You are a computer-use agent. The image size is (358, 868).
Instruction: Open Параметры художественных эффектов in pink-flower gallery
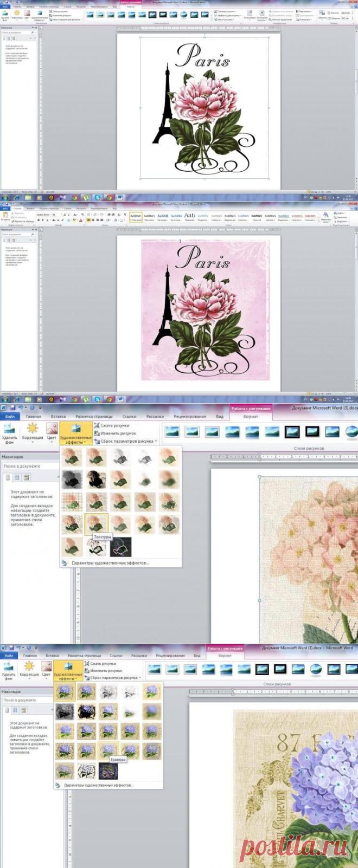click(110, 563)
